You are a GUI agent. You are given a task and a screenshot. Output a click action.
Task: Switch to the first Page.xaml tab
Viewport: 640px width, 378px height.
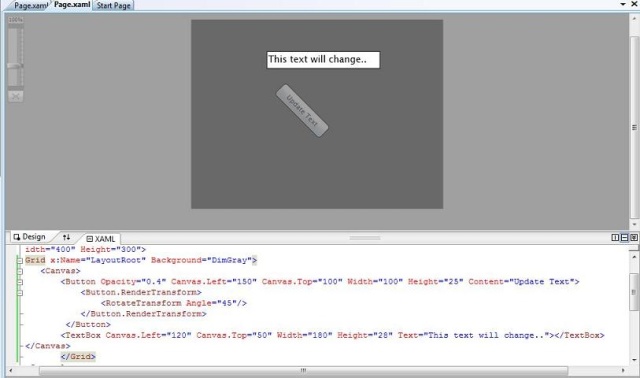pos(30,6)
